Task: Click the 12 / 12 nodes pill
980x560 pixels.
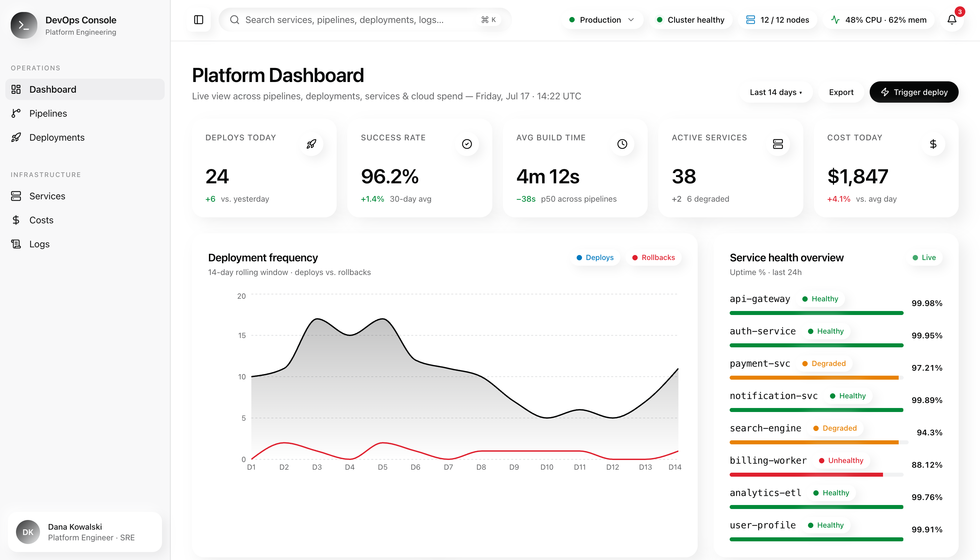Action: [777, 20]
